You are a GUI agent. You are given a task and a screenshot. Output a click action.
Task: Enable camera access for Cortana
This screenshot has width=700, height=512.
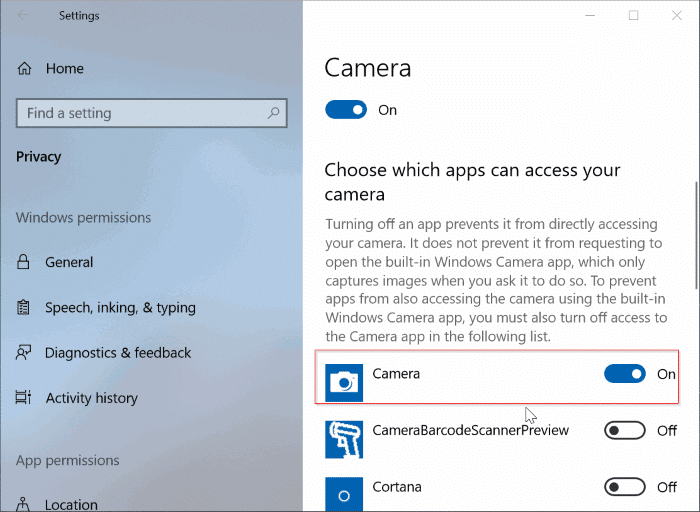point(625,487)
